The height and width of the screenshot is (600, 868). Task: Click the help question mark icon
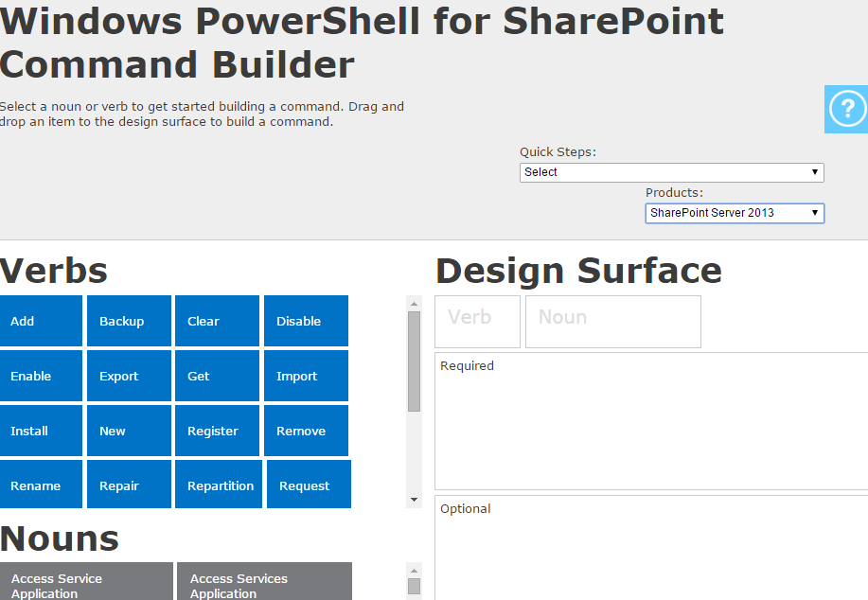846,109
